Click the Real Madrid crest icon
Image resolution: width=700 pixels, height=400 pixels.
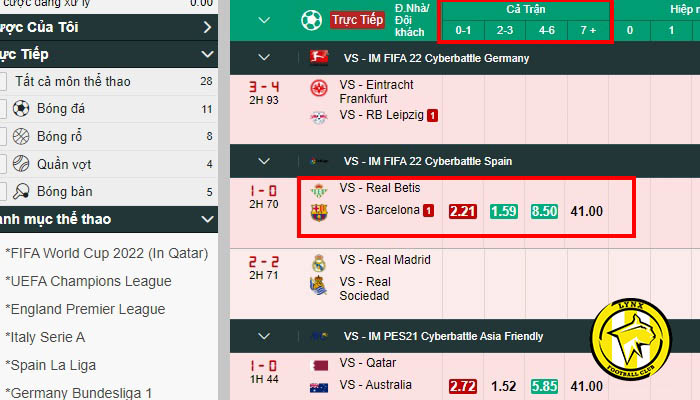(x=319, y=263)
